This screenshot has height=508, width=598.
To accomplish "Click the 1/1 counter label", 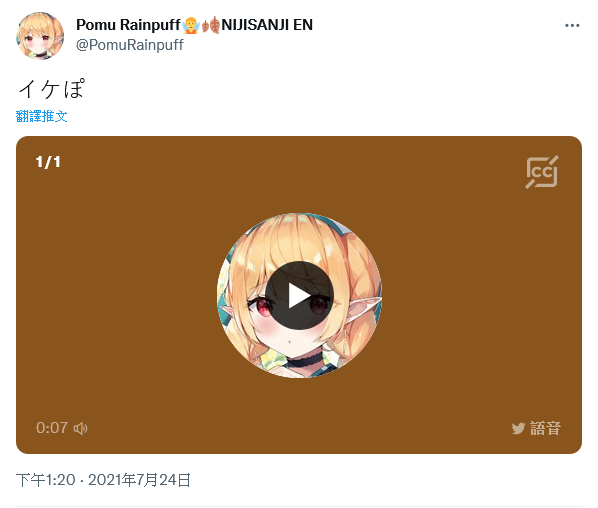I will pos(48,162).
